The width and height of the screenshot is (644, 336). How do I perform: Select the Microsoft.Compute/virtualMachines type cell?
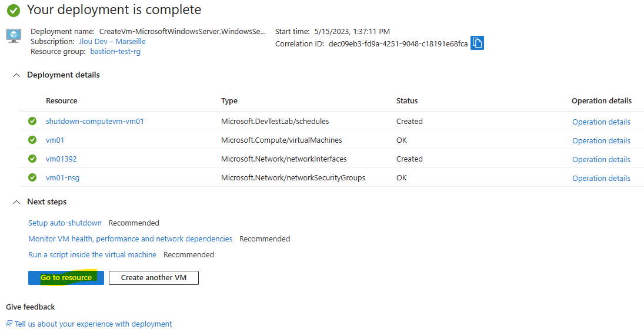(x=281, y=140)
